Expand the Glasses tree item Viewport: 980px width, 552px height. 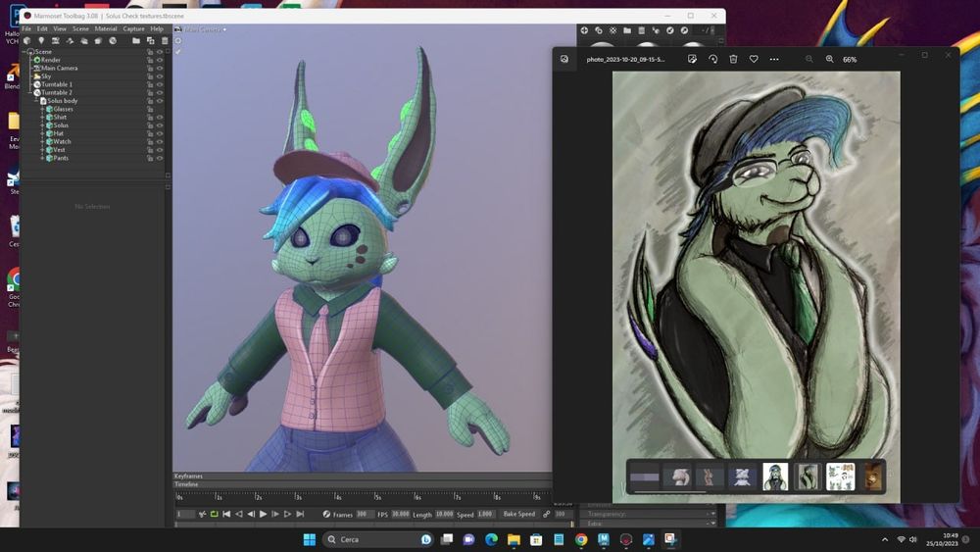(43, 109)
